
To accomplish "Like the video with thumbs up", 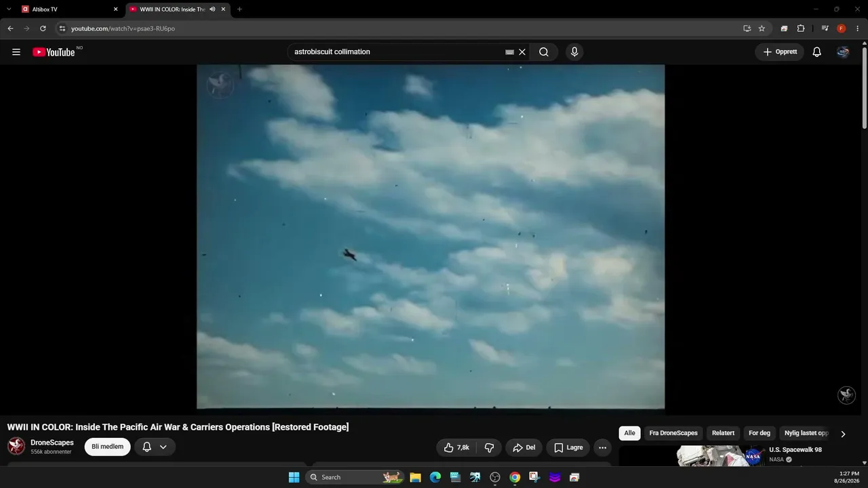I will pos(456,447).
